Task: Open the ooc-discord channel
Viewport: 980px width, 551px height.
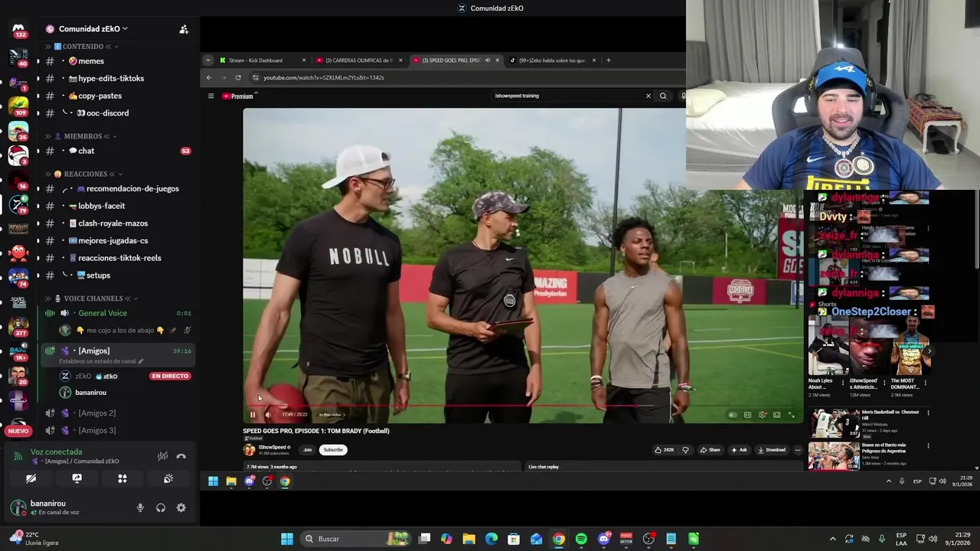Action: point(119,113)
